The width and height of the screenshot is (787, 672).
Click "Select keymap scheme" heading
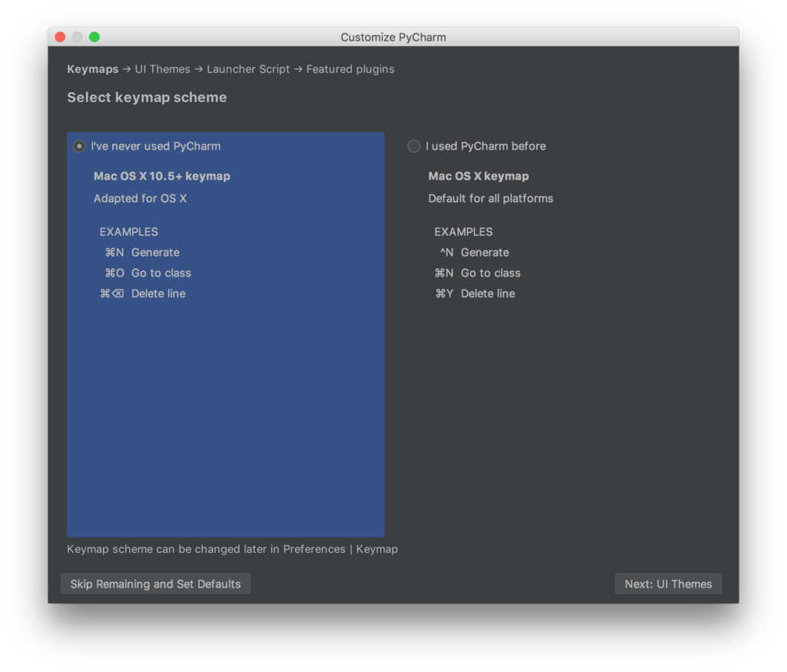click(147, 98)
